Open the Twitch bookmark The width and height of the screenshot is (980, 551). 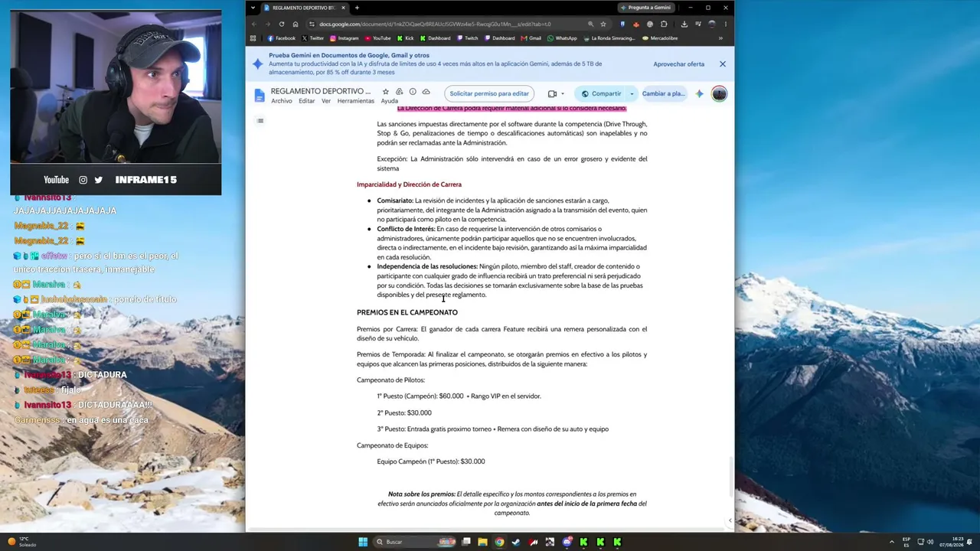tap(468, 38)
